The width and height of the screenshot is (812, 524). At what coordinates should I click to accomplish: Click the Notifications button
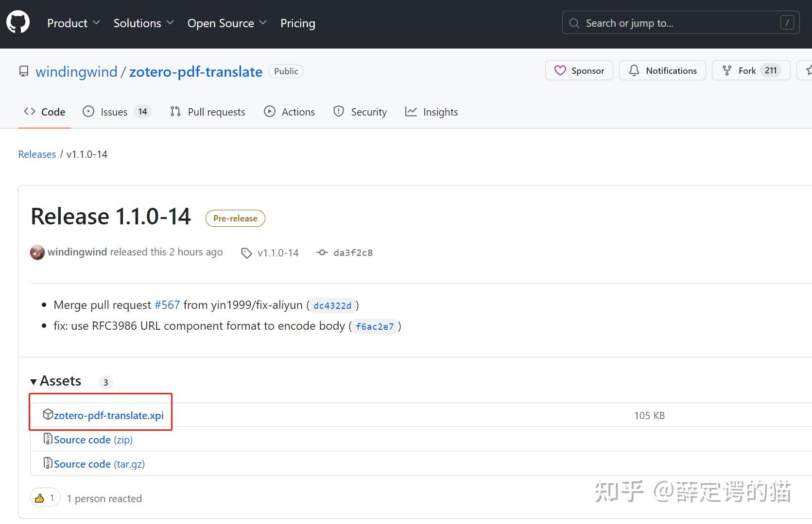662,70
